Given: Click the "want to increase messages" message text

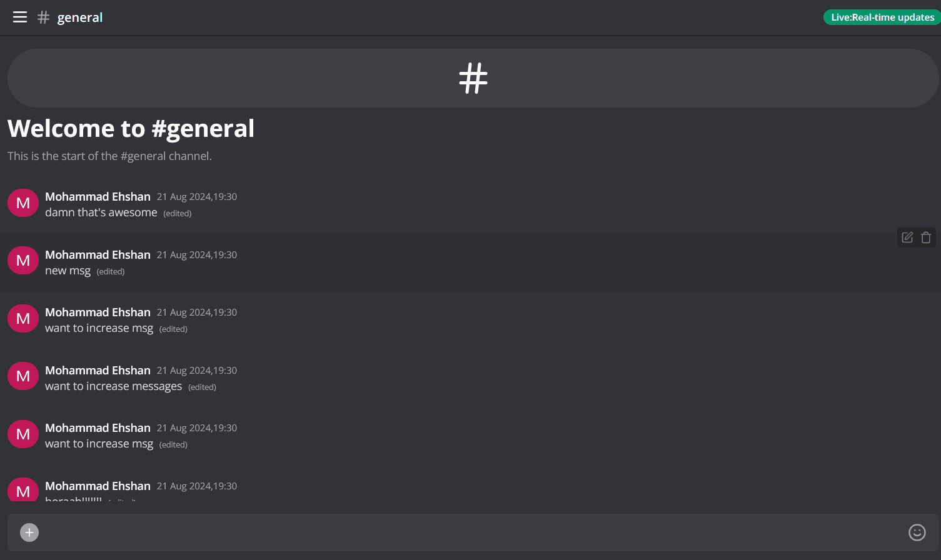Looking at the screenshot, I should point(113,386).
